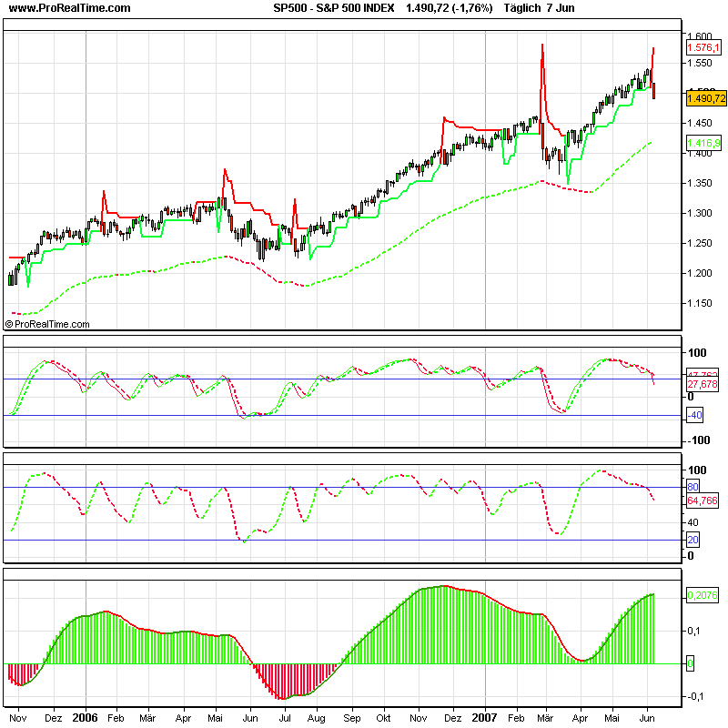The image size is (728, 728).
Task: Click the yellow 1.490,72 current price tag
Action: [x=706, y=98]
